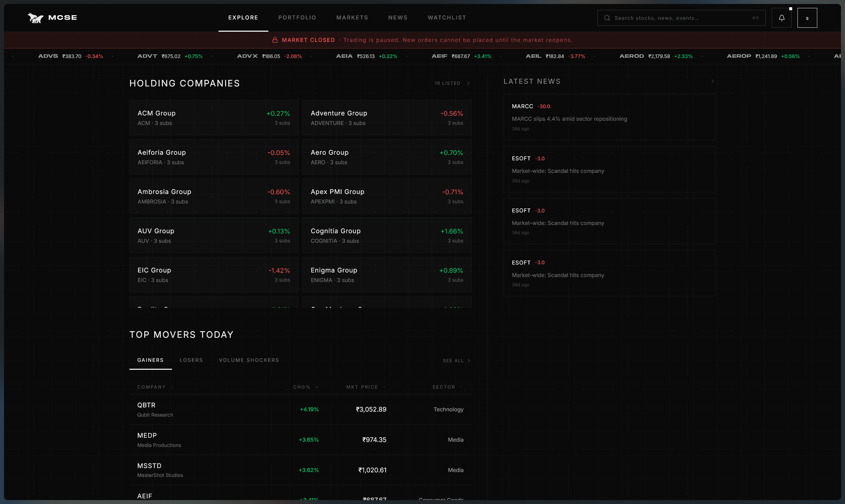Image resolution: width=845 pixels, height=504 pixels.
Task: Sort by MKT Price column arrow
Action: click(x=384, y=387)
